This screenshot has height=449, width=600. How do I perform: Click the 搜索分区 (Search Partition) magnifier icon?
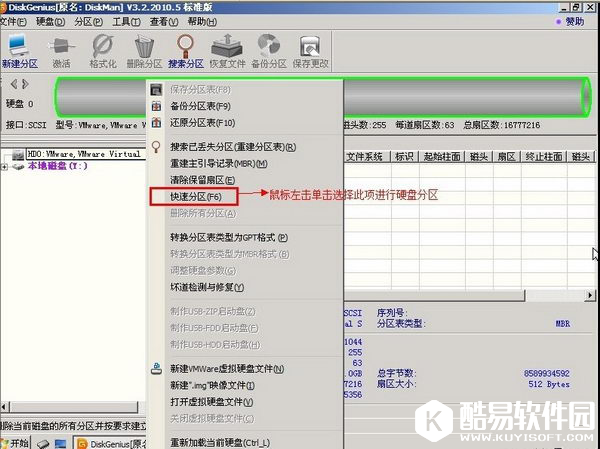(185, 50)
